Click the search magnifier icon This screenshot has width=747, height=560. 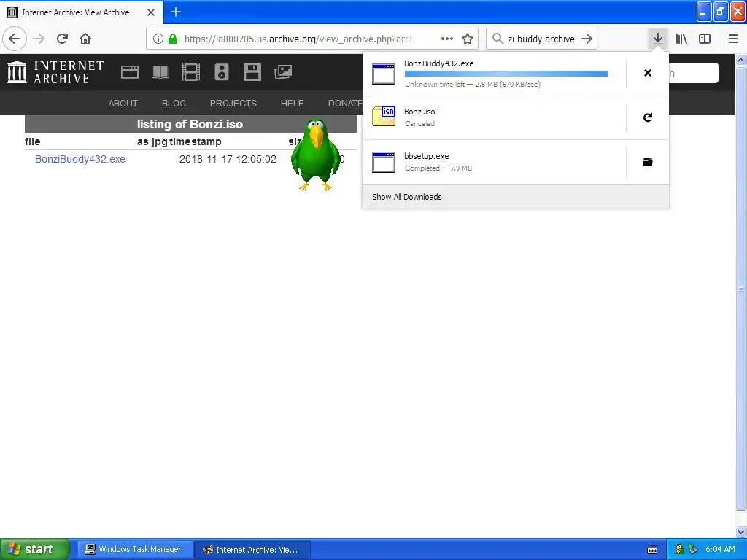coord(498,39)
